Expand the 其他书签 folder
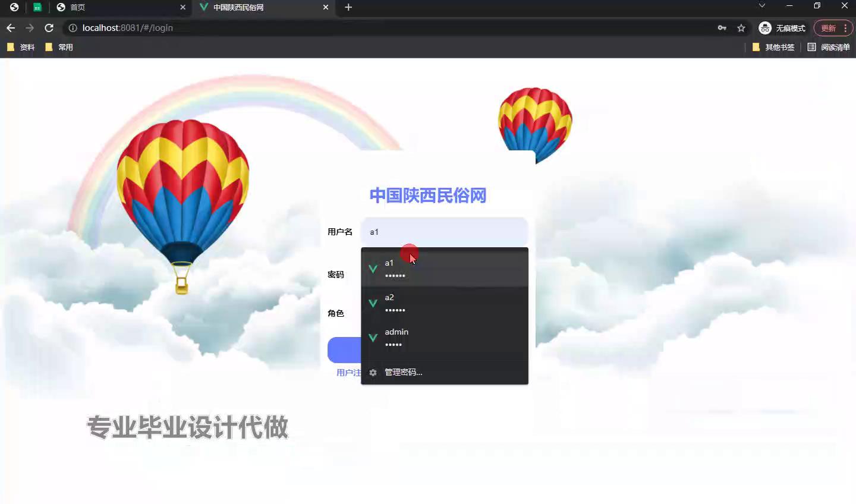 pos(773,47)
